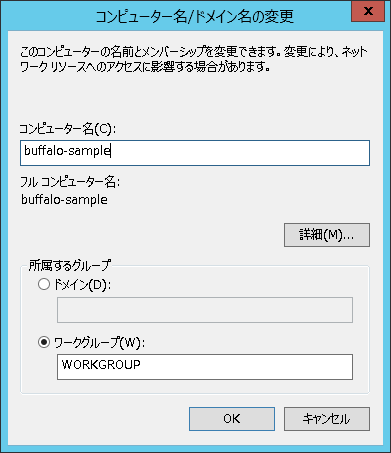Viewport: 391px width, 453px height.
Task: Click the ワークグループ(W) option label text
Action: click(99, 342)
